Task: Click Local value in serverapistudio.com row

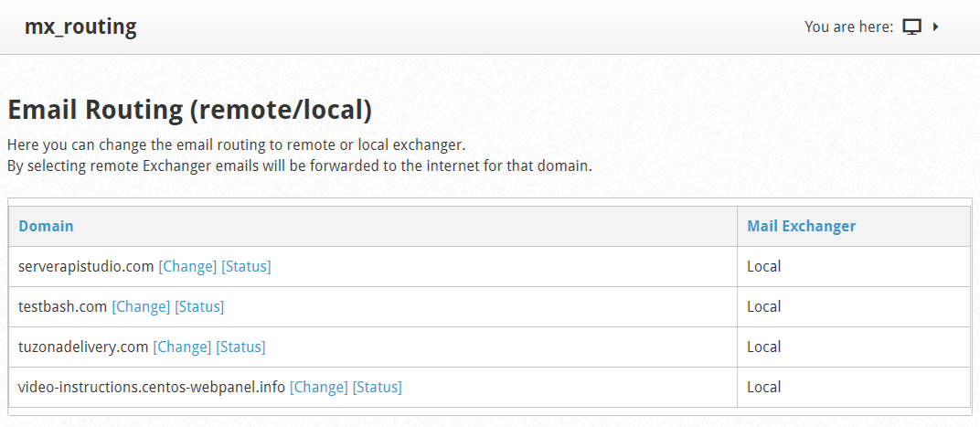Action: pyautogui.click(x=763, y=266)
